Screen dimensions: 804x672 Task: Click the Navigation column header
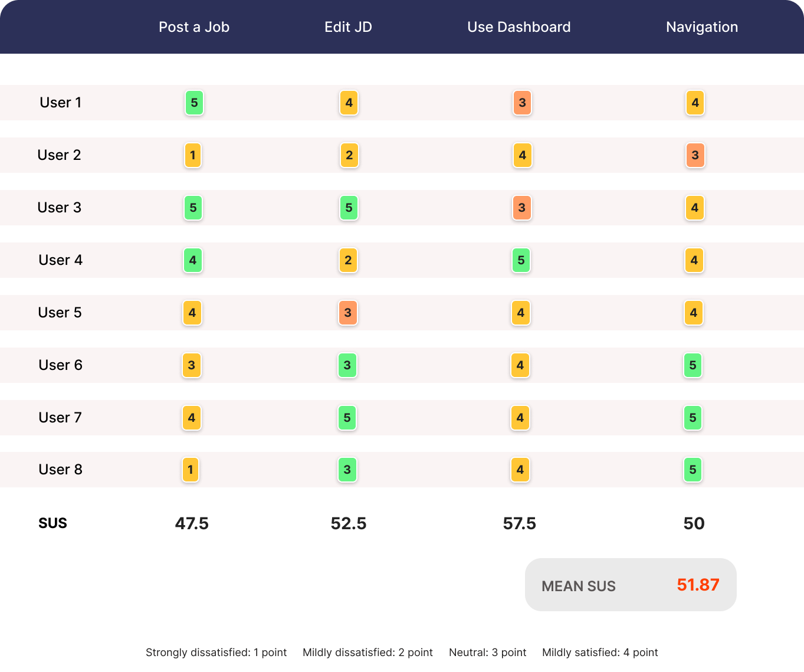point(702,27)
